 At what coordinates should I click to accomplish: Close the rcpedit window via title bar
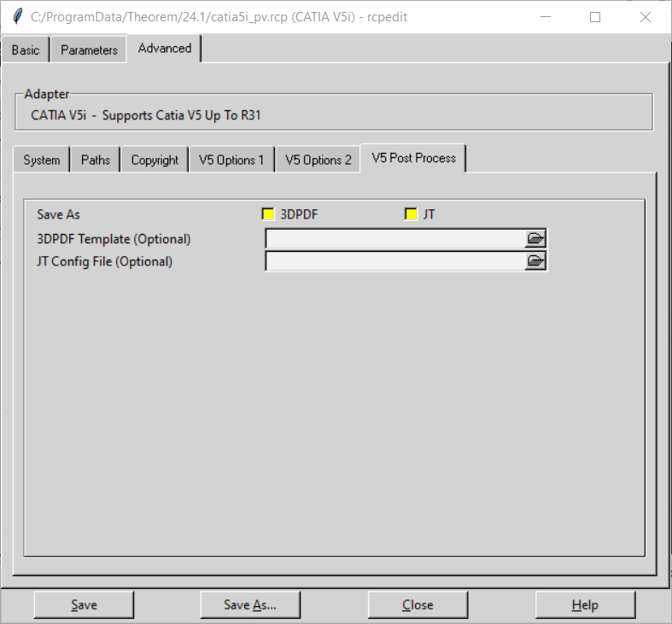[645, 17]
